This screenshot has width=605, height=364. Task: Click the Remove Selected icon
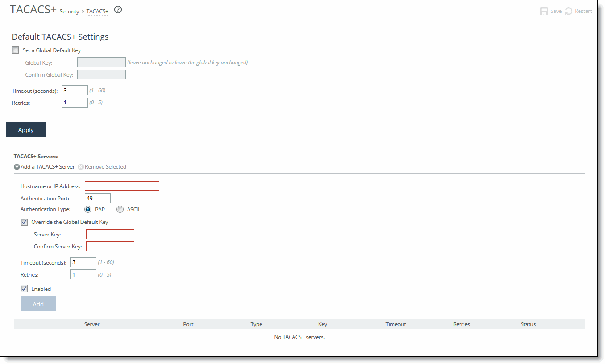81,166
